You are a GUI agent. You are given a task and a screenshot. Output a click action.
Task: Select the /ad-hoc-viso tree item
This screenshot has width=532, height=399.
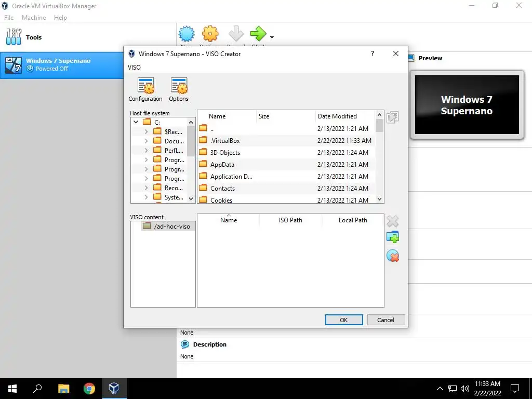point(168,227)
